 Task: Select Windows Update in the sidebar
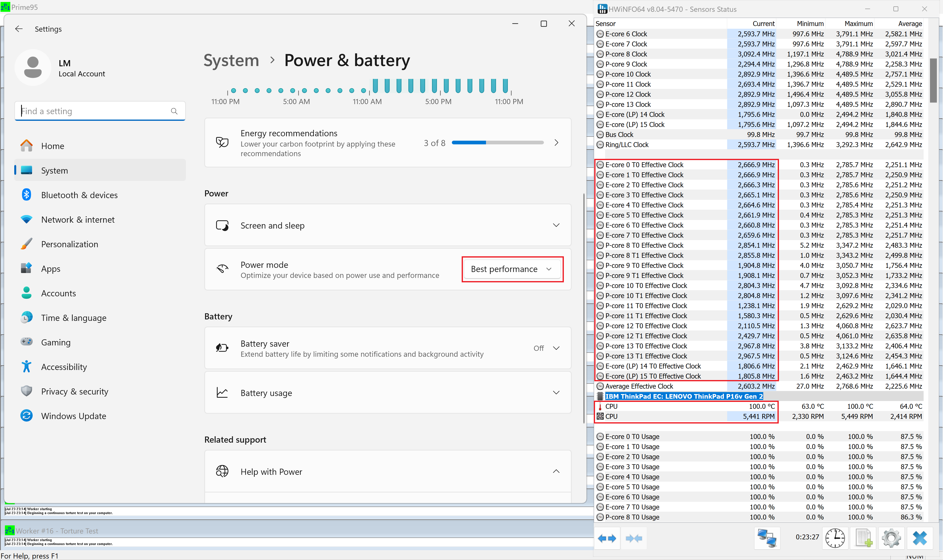click(74, 416)
